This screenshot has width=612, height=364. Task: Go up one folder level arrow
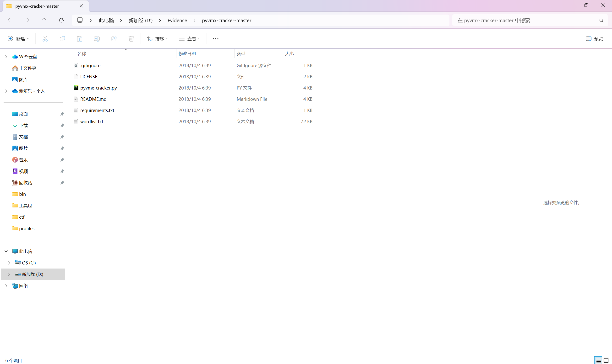(44, 20)
